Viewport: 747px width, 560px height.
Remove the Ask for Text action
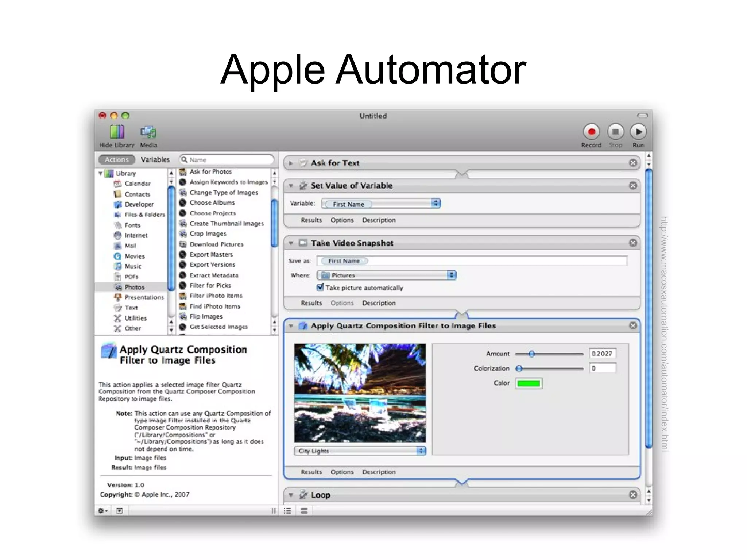click(x=633, y=163)
